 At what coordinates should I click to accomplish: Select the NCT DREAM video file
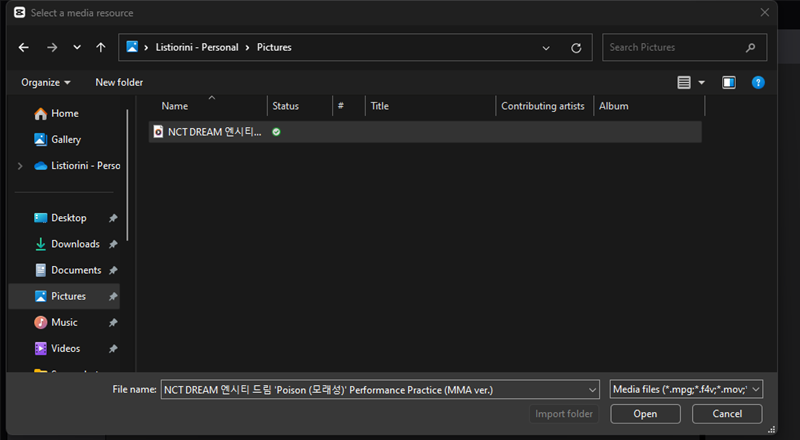click(213, 132)
